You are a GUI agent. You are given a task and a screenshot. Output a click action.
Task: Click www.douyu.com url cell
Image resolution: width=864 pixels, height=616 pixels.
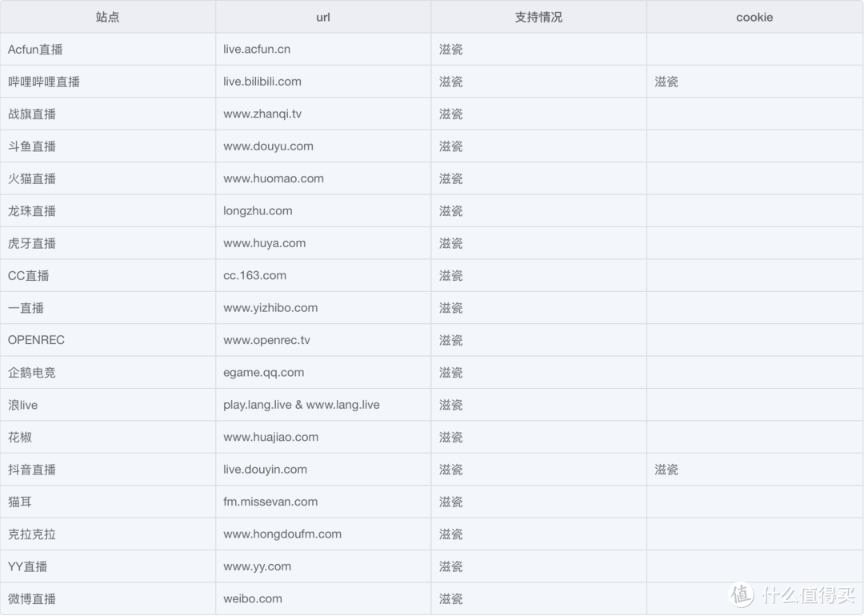pyautogui.click(x=323, y=146)
